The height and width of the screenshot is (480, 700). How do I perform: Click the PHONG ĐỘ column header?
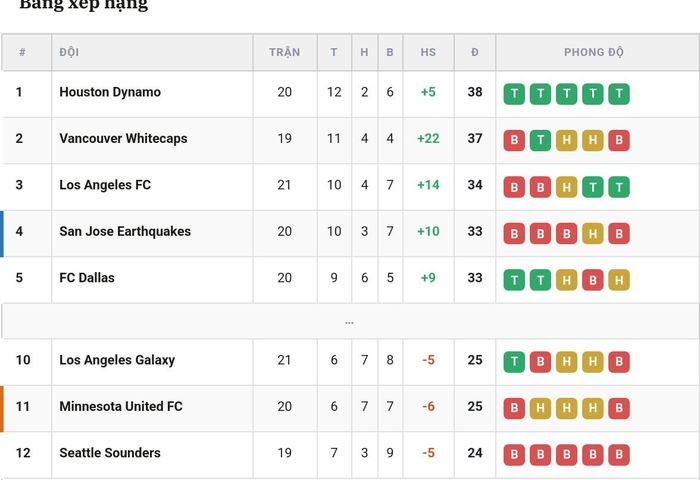point(594,52)
